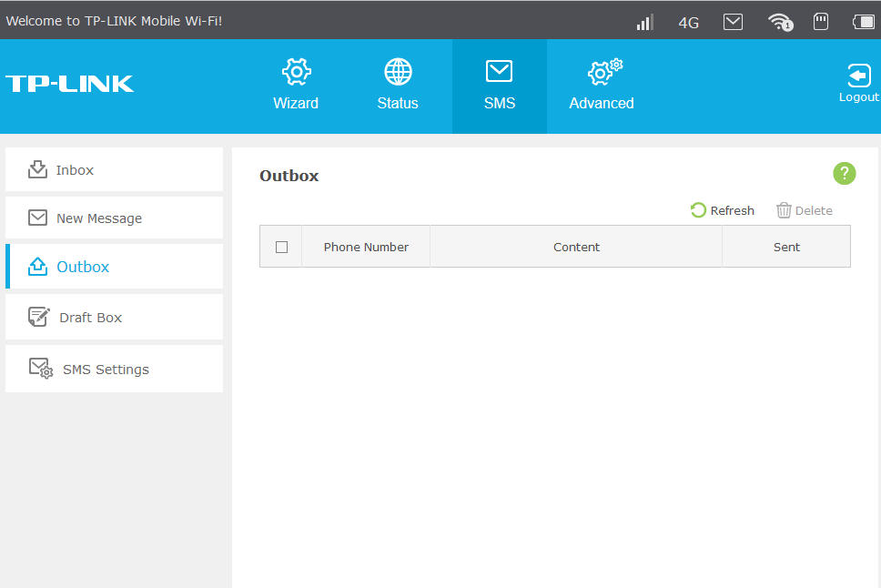Open the Wizard tab
Image resolution: width=881 pixels, height=588 pixels.
click(296, 86)
